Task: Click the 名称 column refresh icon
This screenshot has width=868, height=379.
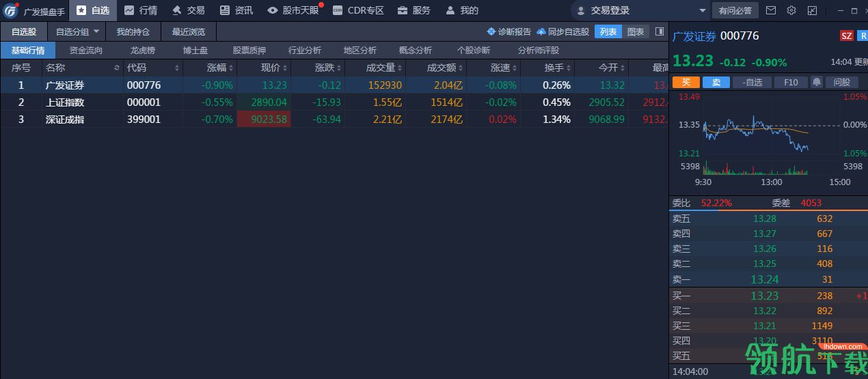Action: click(x=117, y=68)
